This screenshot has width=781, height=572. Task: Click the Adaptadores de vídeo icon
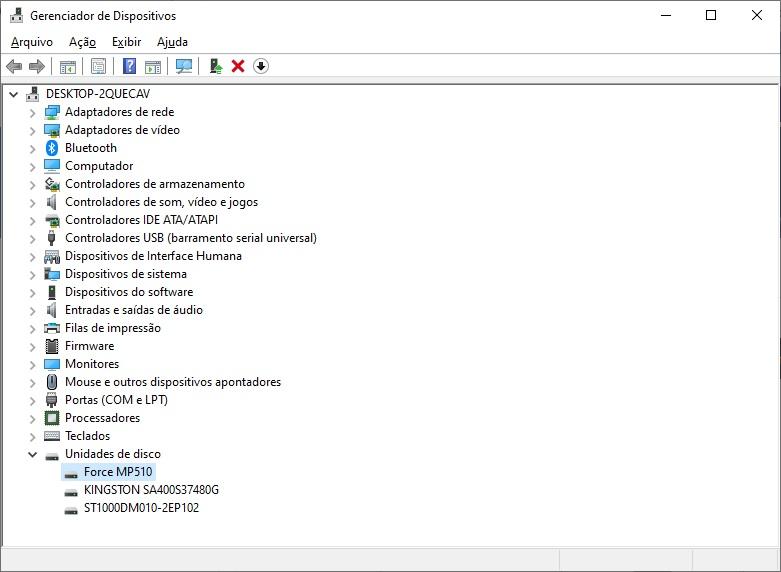(52, 130)
